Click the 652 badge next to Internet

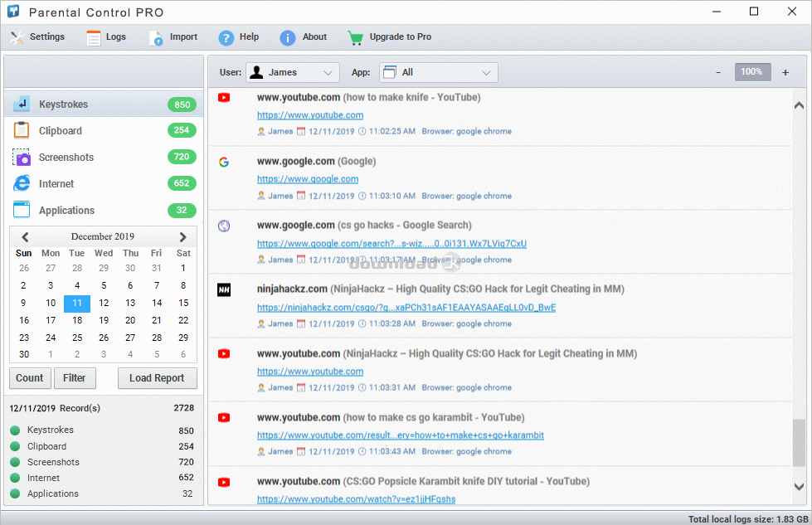(182, 183)
